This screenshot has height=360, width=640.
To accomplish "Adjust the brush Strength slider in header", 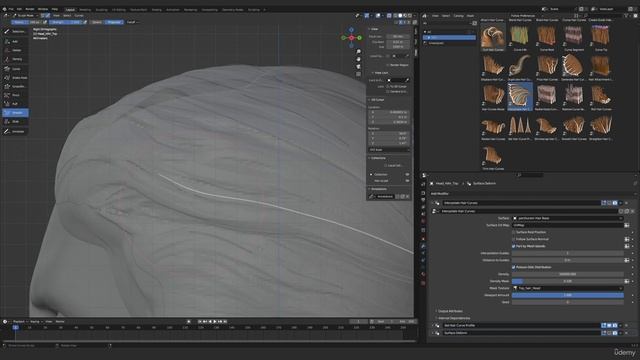I will pos(65,22).
